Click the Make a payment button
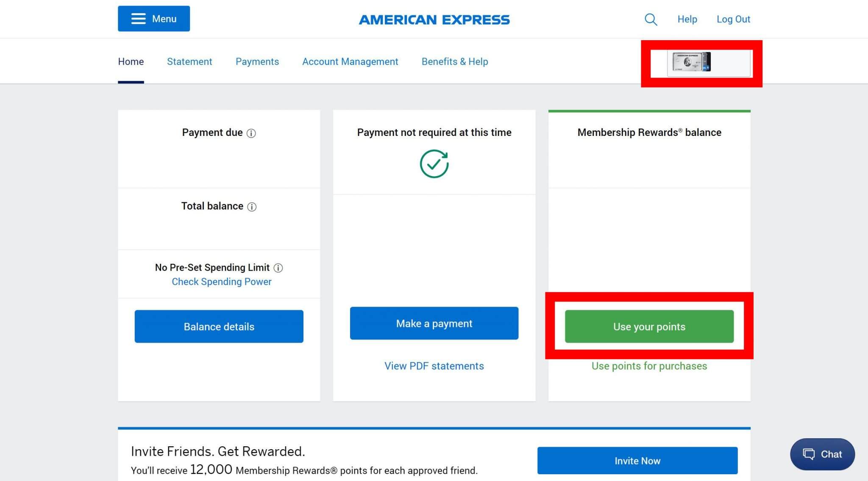Image resolution: width=868 pixels, height=481 pixels. point(434,323)
